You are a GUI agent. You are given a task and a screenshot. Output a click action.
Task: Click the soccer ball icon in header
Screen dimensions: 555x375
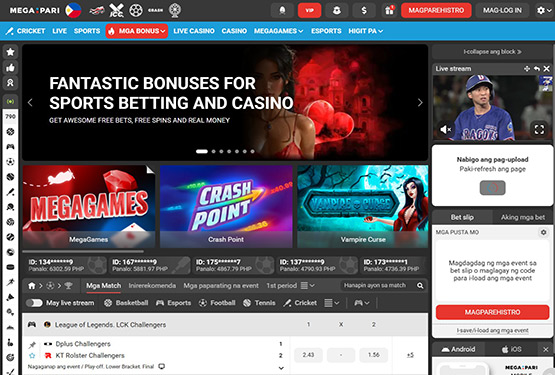[x=136, y=10]
